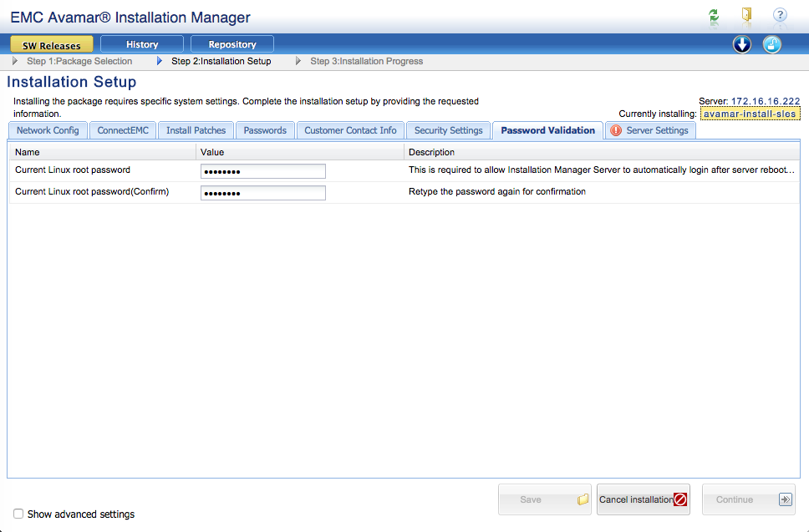The width and height of the screenshot is (809, 532).
Task: Click the yellow door logout icon
Action: point(746,15)
